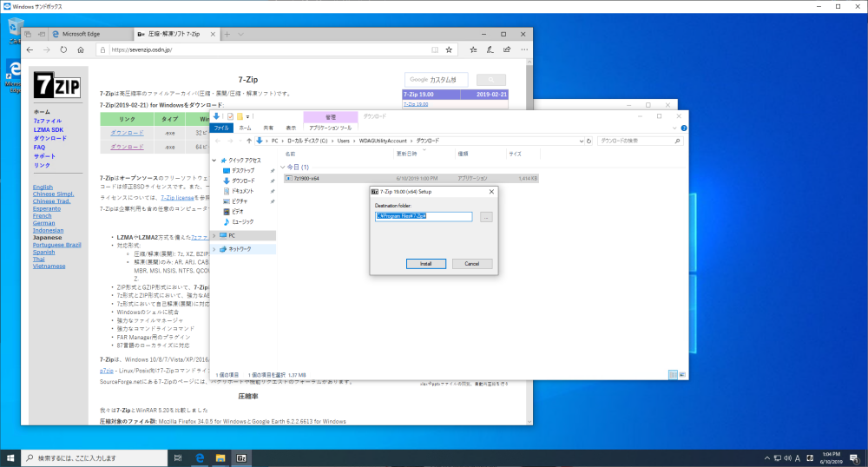
Task: Click the 管理 contextual tab header
Action: 330,116
